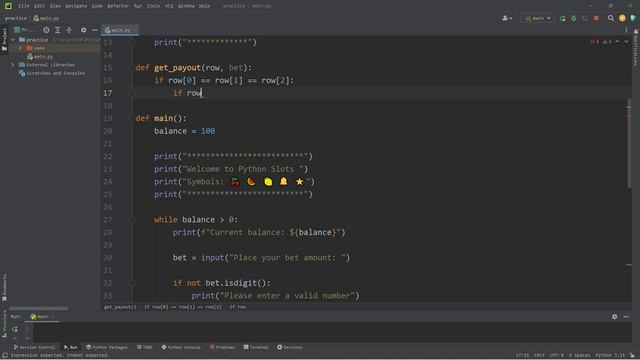The image size is (640, 360).
Task: Select Scratches and Consoles node
Action: coord(52,73)
